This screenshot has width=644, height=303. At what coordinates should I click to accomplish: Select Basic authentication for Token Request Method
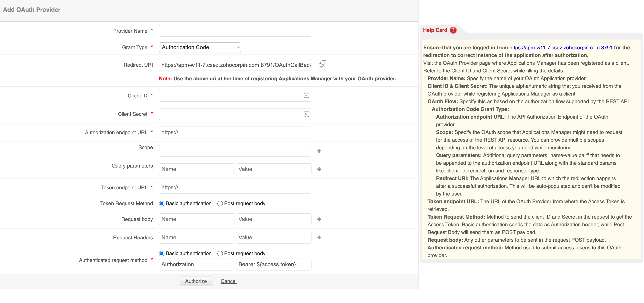click(161, 204)
